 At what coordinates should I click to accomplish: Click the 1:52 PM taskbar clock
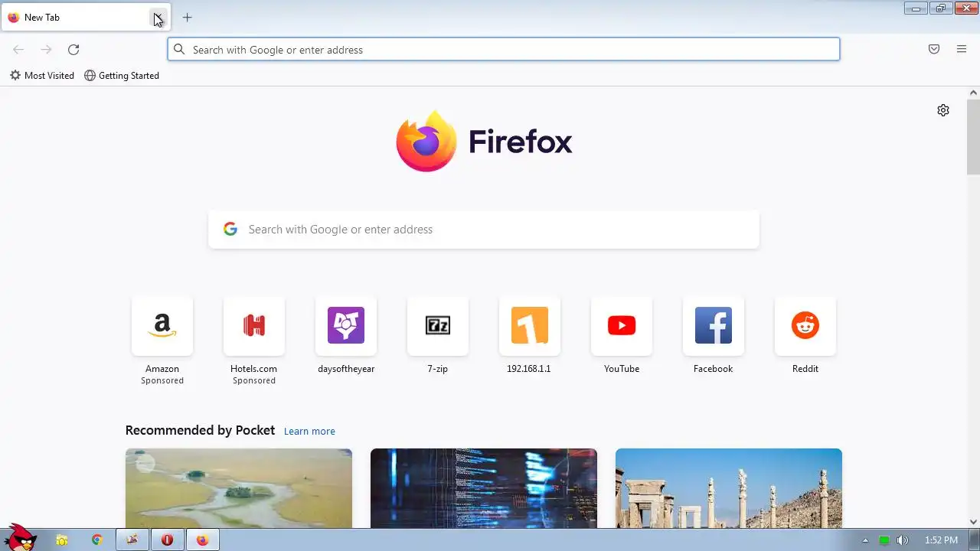coord(941,540)
